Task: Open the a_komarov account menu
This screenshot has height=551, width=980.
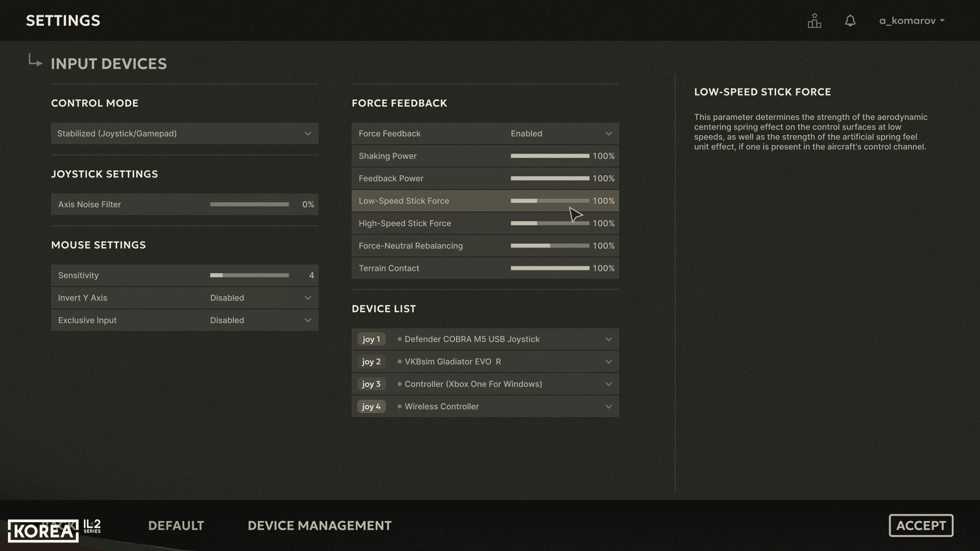Action: pos(911,21)
